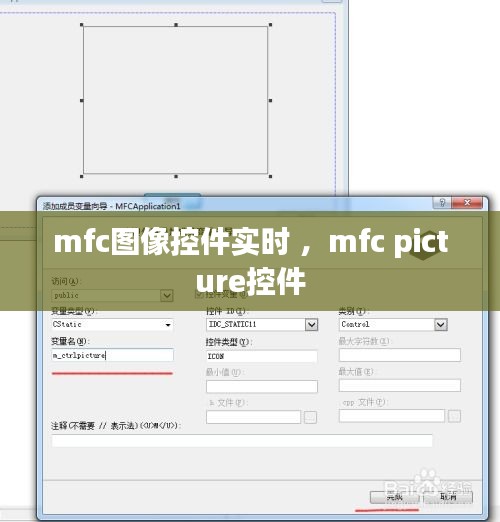Expand the Control category dropdown

[x=441, y=325]
